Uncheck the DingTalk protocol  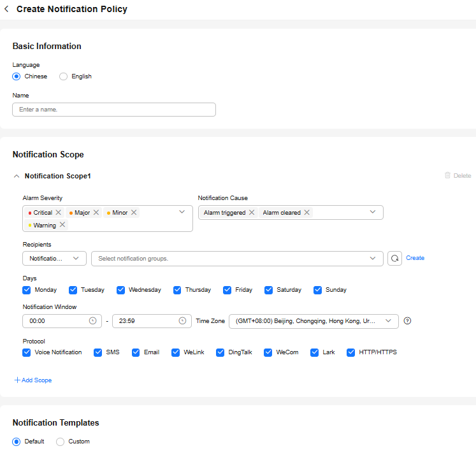tap(220, 352)
